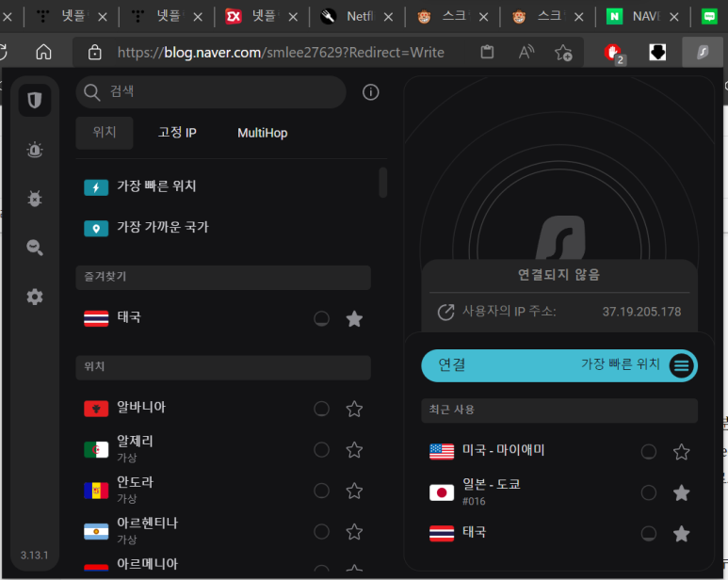Open the VPN shield section in sidebar
Image resolution: width=728 pixels, height=580 pixels.
point(35,100)
